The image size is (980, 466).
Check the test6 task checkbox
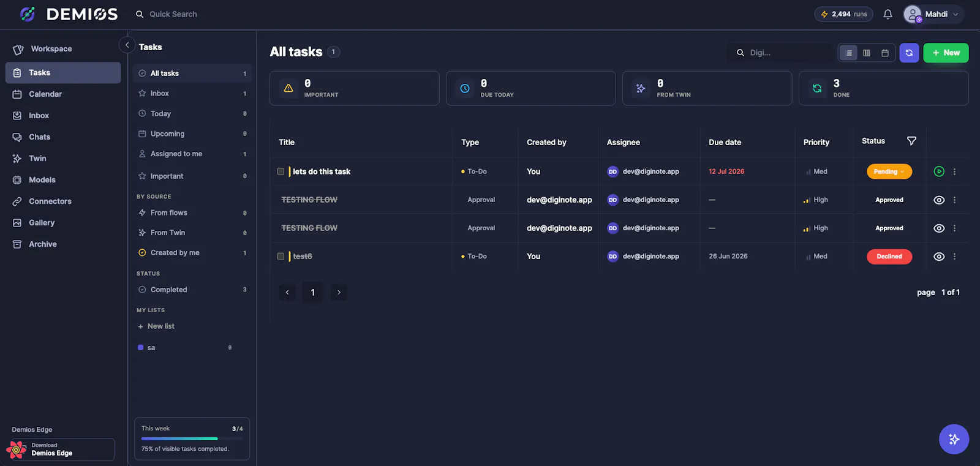click(281, 257)
